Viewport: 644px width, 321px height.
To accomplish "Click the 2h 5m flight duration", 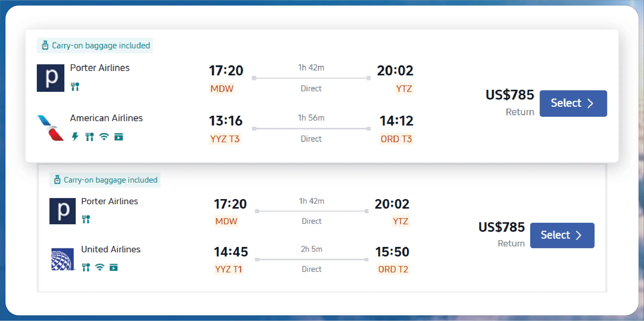I will [x=311, y=249].
